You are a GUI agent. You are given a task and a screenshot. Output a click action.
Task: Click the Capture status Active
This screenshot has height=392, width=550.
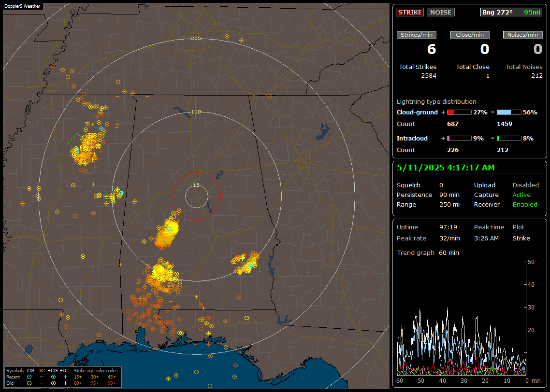(521, 195)
